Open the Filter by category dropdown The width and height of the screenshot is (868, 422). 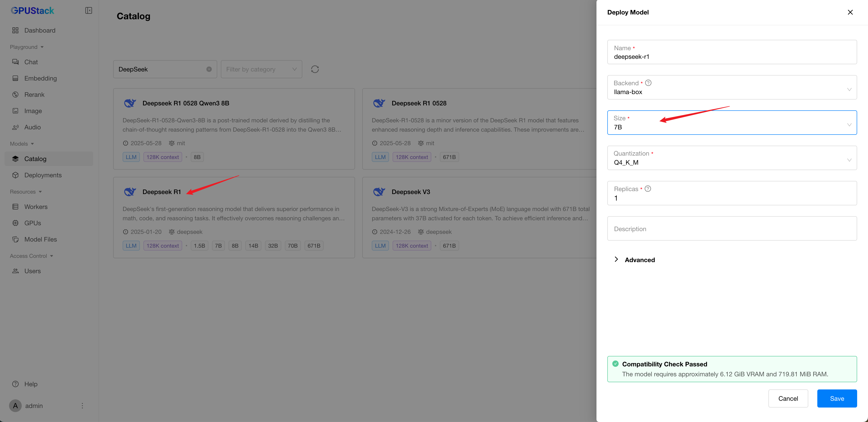click(x=261, y=69)
